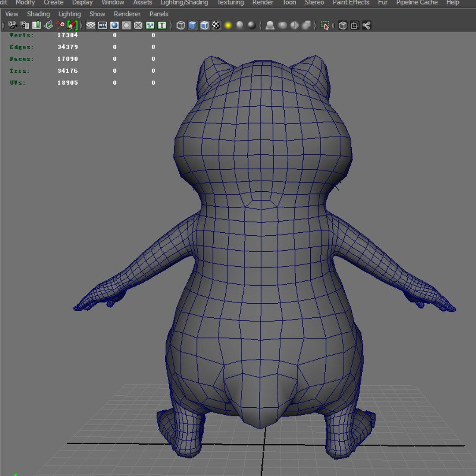Toggle Wireframe on Shaded cube icon
The image size is (476, 476).
[x=205, y=25]
